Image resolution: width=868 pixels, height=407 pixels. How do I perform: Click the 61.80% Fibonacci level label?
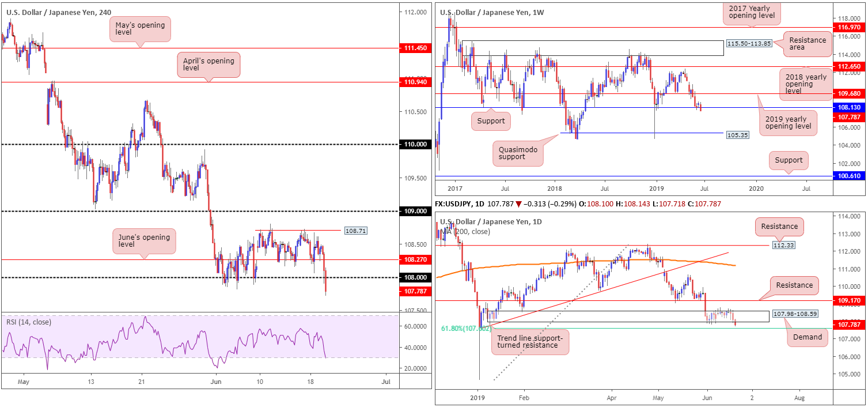[467, 328]
